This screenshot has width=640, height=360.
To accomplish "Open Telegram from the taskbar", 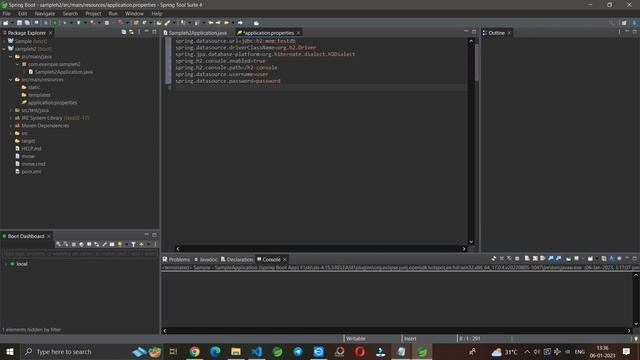I will pos(298,351).
